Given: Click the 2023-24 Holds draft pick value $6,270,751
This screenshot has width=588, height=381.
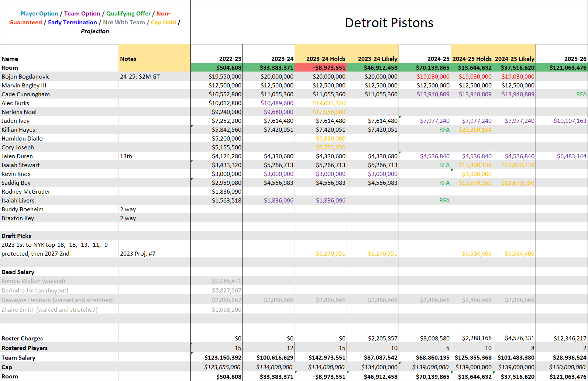Looking at the screenshot, I should (x=331, y=253).
